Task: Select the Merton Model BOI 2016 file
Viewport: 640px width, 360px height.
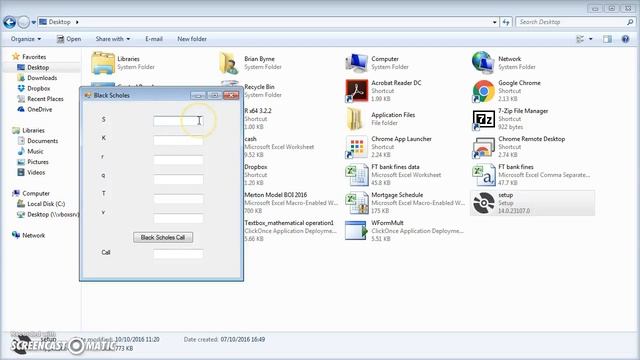Action: pyautogui.click(x=291, y=202)
